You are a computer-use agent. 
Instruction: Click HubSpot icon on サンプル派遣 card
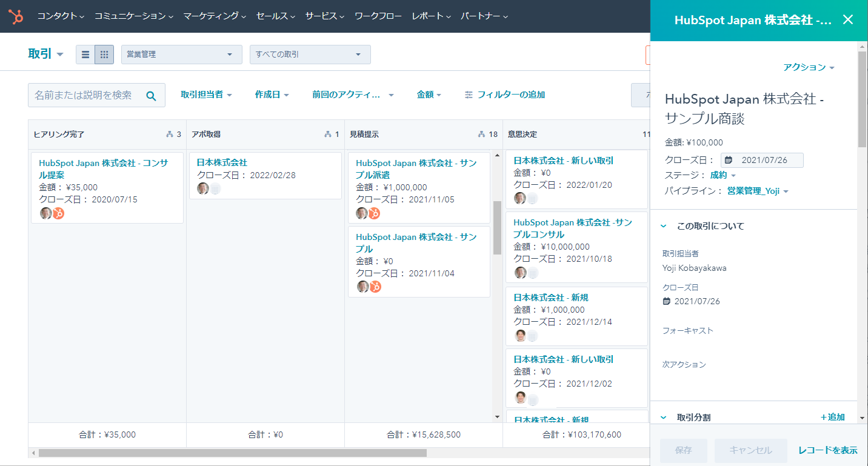coord(375,213)
